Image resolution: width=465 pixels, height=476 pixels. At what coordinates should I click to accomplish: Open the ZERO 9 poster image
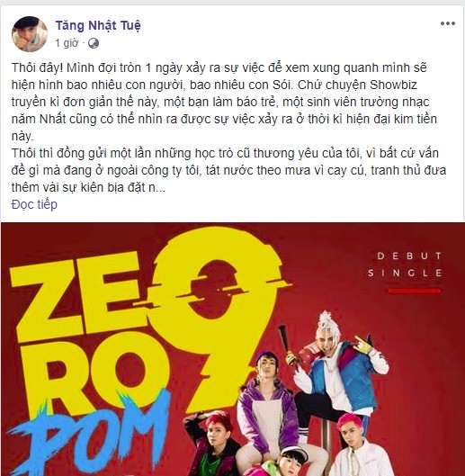[232, 349]
